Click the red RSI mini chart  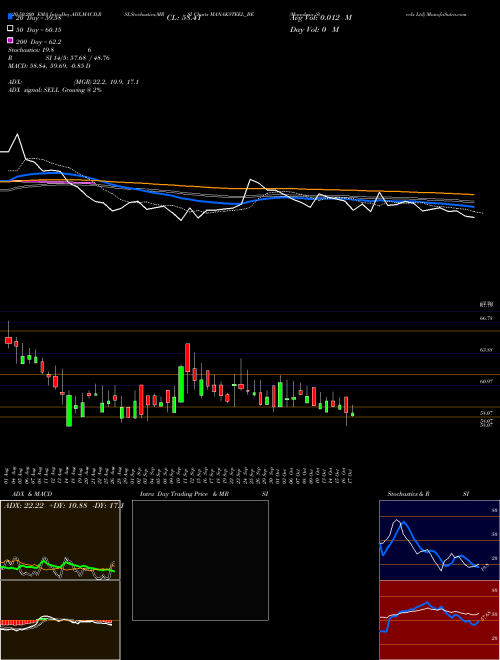(439, 620)
